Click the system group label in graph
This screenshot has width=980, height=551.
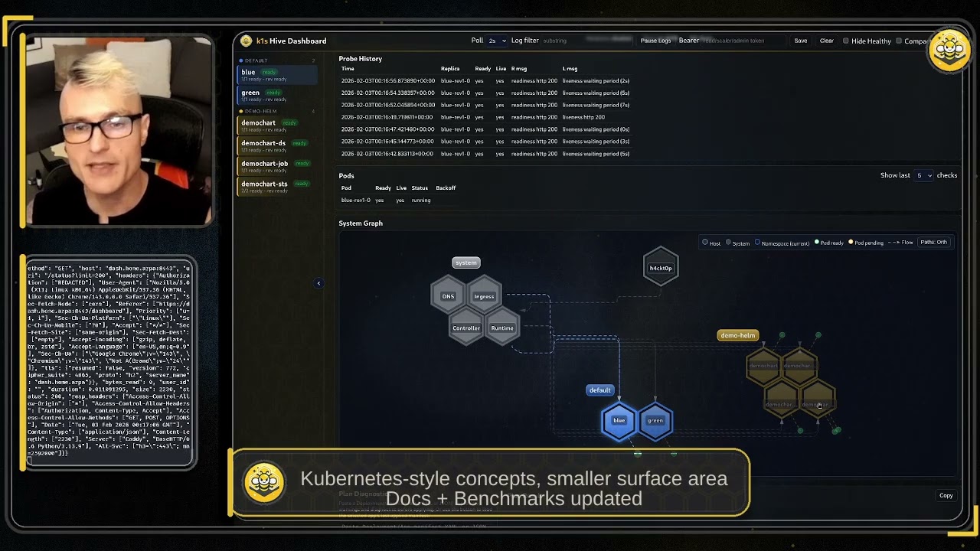coord(466,262)
